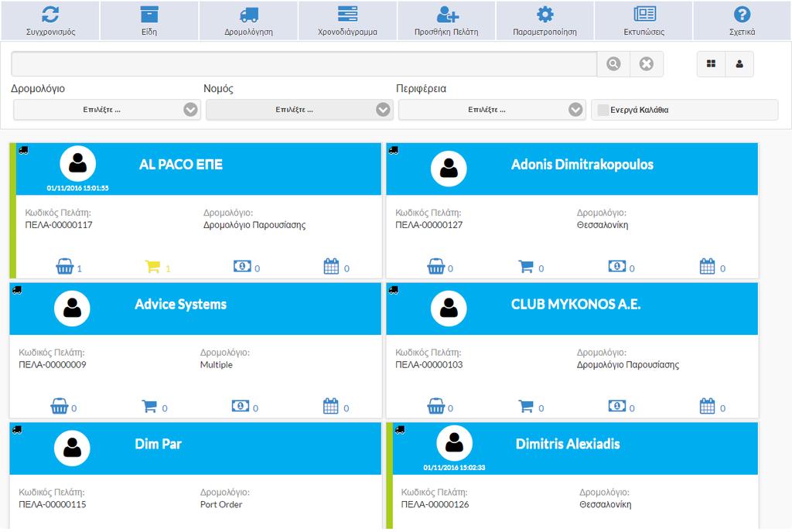This screenshot has height=532, width=792.
Task: Click truck icon on AL PACO ΕΠΕ card
Action: (23, 150)
